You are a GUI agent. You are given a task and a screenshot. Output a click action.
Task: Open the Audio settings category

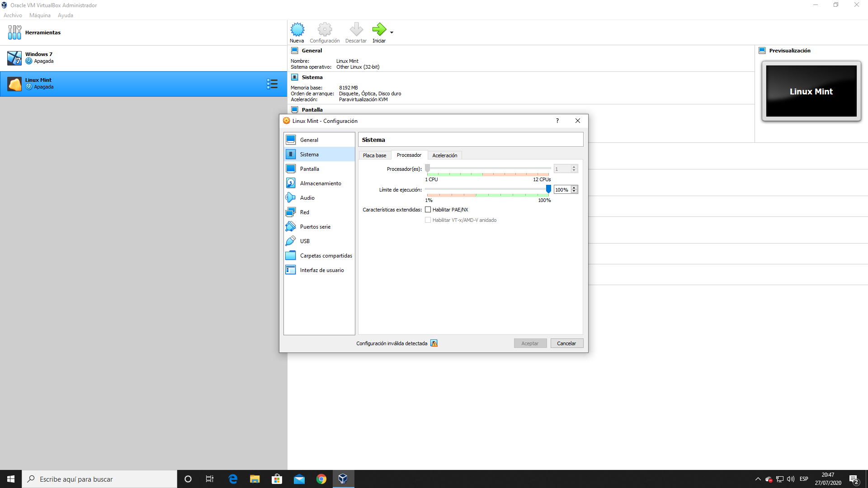[x=307, y=198]
